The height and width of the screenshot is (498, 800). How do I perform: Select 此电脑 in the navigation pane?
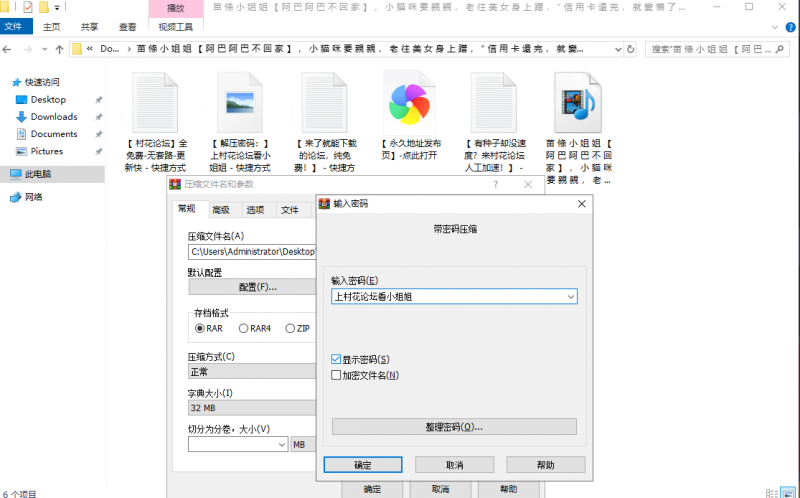click(37, 174)
